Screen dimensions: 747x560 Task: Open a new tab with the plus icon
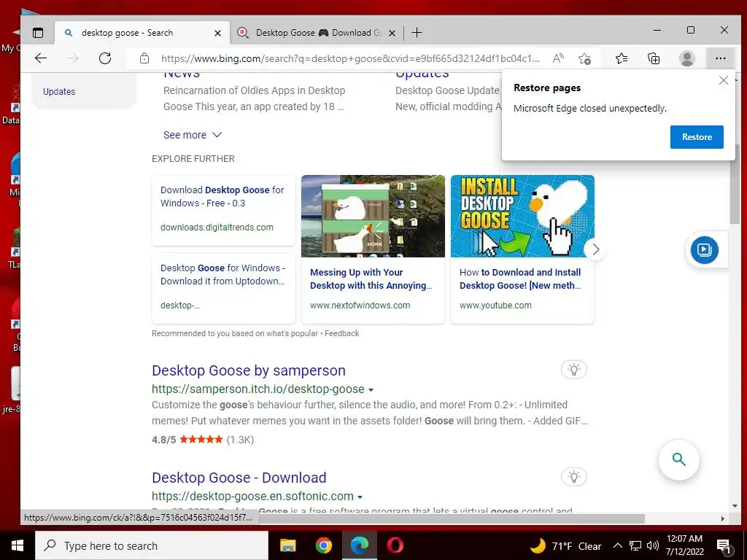pos(417,33)
